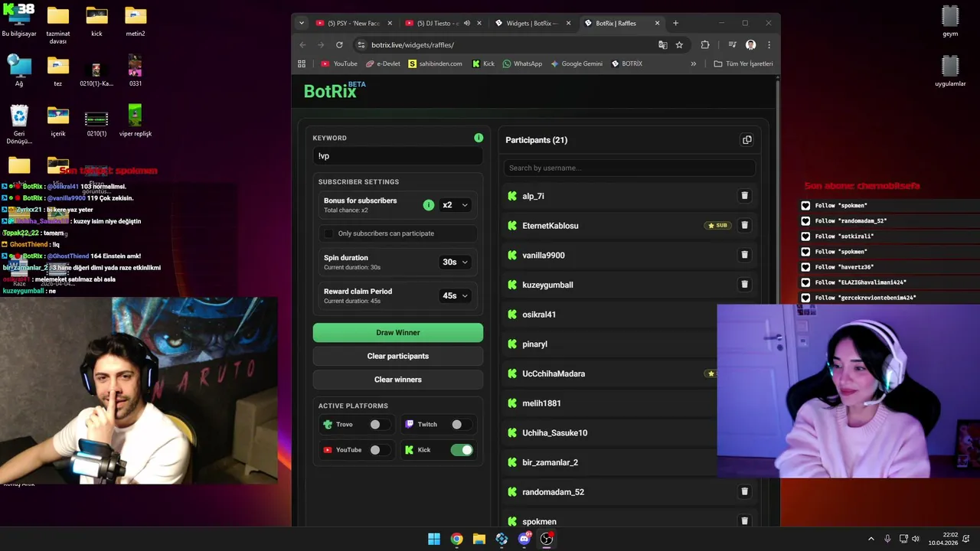Click the Draw Winner button
The height and width of the screenshot is (551, 980).
click(x=398, y=332)
